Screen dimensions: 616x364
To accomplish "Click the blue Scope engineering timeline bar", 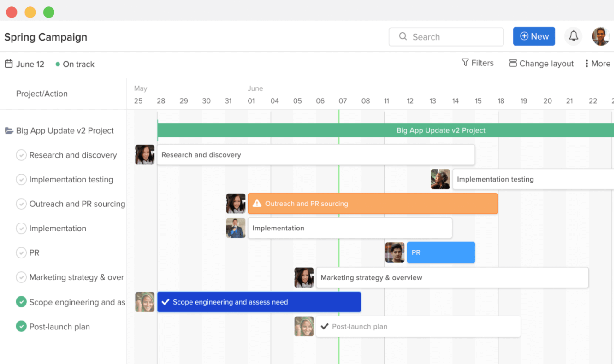I will (259, 302).
